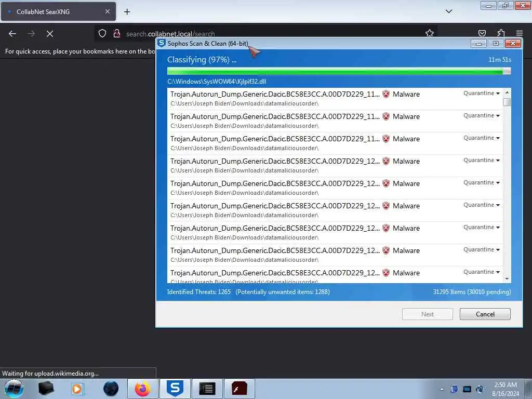Click the network monitor tray icon
Screen dimensions: 532x399
(x=467, y=389)
